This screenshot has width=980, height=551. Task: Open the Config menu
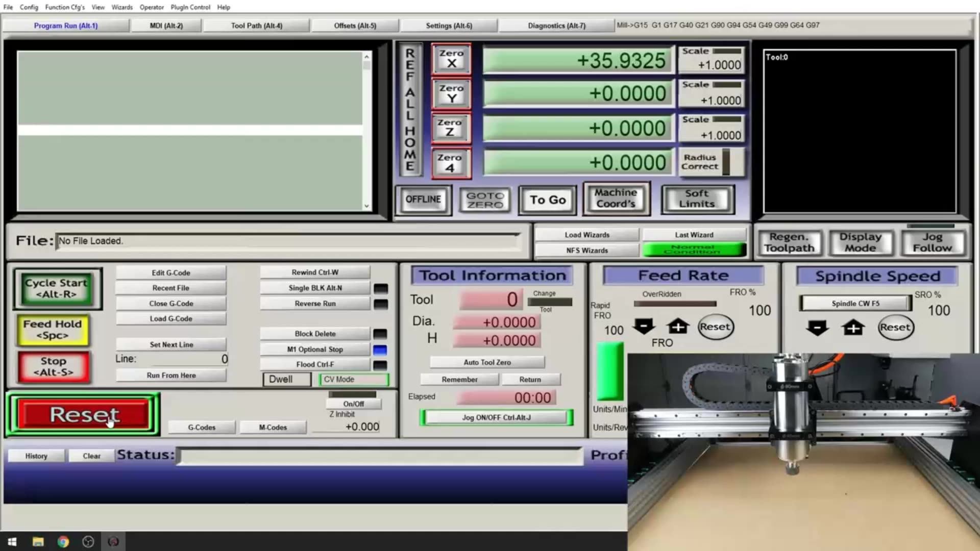29,7
